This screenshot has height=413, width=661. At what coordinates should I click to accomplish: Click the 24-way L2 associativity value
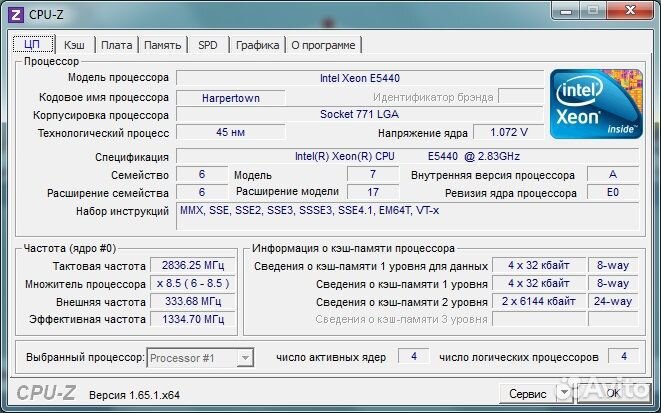(613, 301)
